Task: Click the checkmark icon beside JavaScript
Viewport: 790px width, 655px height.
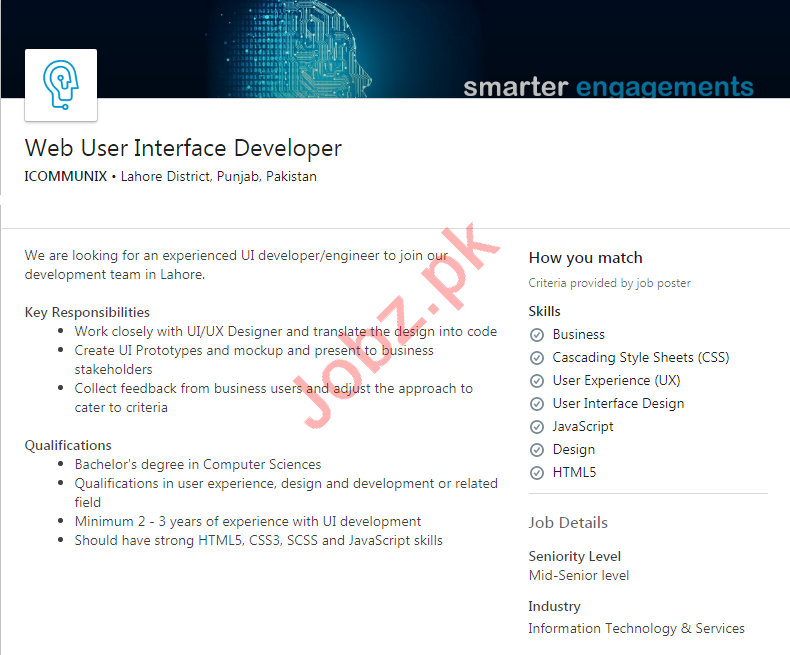Action: [x=537, y=427]
